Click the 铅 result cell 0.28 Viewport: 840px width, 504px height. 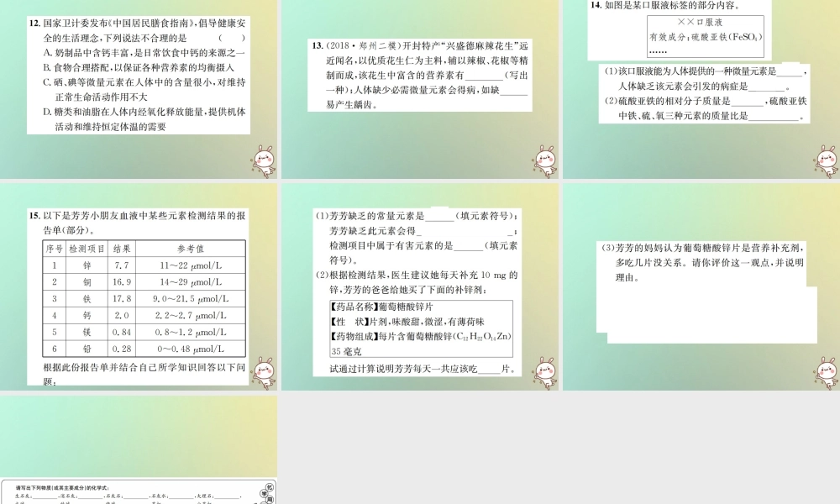[122, 349]
